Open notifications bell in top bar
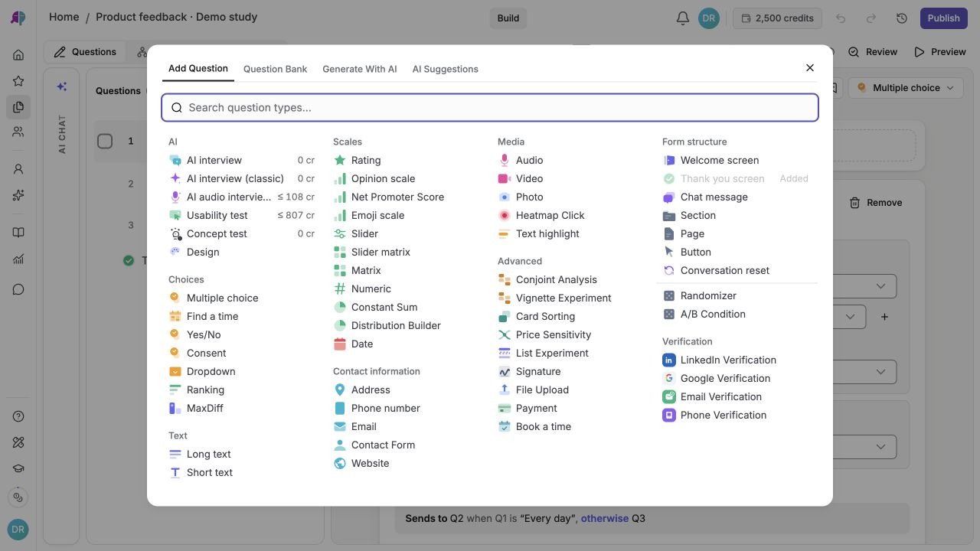The height and width of the screenshot is (551, 980). pyautogui.click(x=683, y=18)
